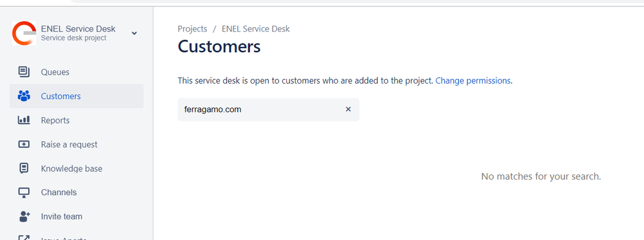Expand the ENEL Service Desk project switcher chevron

[x=134, y=33]
